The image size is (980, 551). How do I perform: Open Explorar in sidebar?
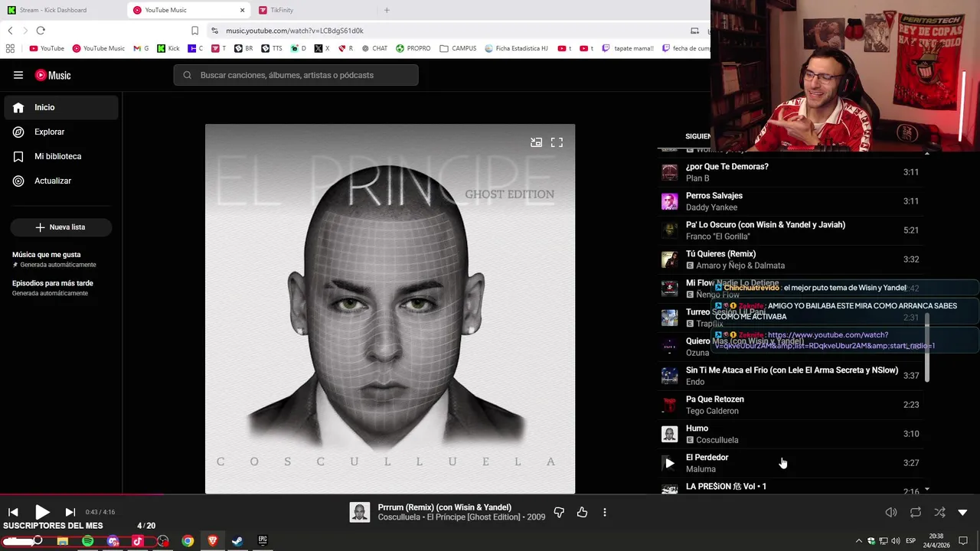click(x=61, y=132)
